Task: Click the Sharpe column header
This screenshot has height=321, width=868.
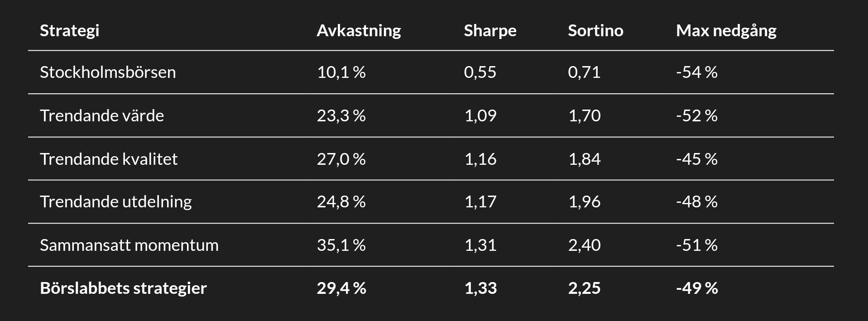Action: point(490,31)
